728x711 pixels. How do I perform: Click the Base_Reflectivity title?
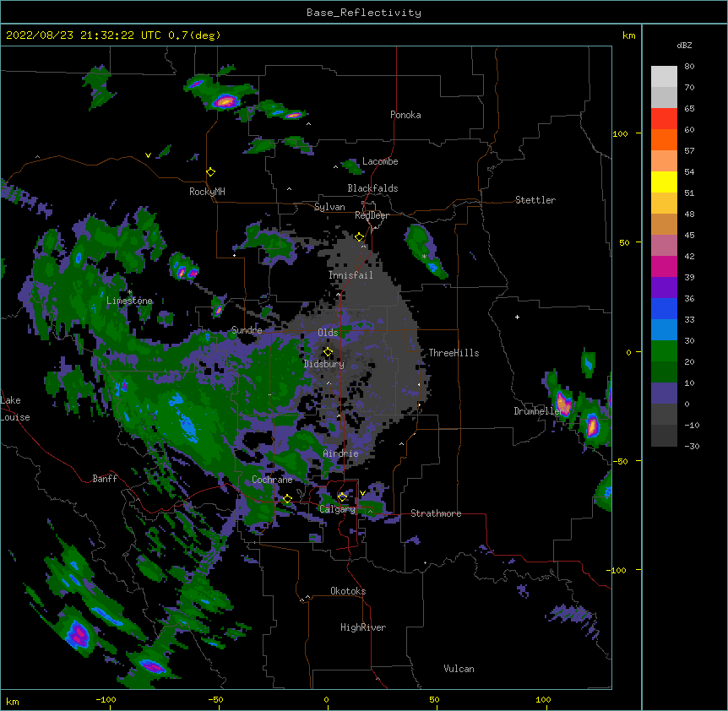[x=364, y=13]
